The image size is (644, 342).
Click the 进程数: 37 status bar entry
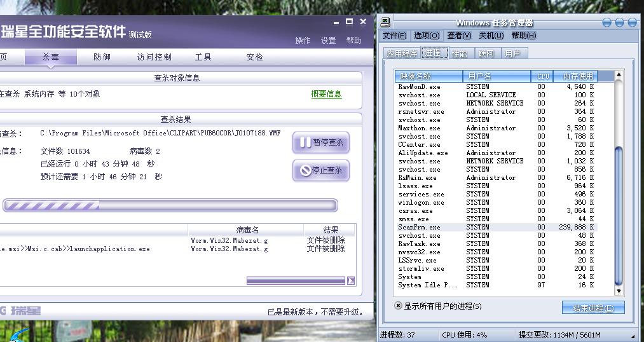pos(397,335)
